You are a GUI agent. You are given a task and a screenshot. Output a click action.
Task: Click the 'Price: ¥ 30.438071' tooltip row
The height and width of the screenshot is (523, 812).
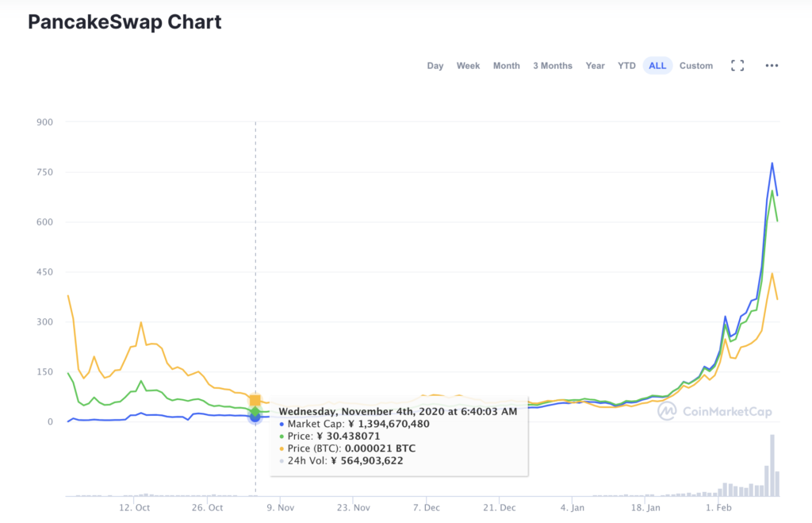[x=329, y=436]
